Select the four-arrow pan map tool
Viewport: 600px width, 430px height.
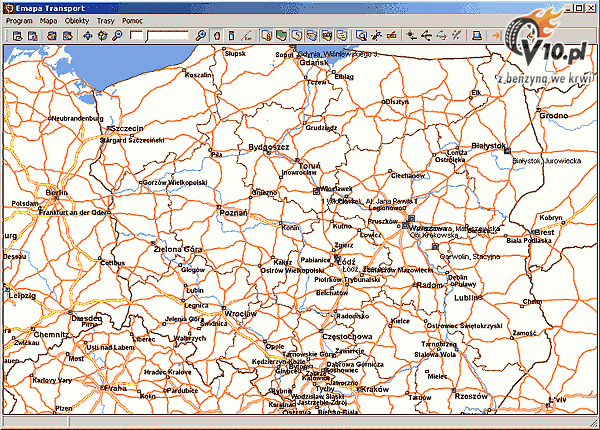(x=88, y=36)
